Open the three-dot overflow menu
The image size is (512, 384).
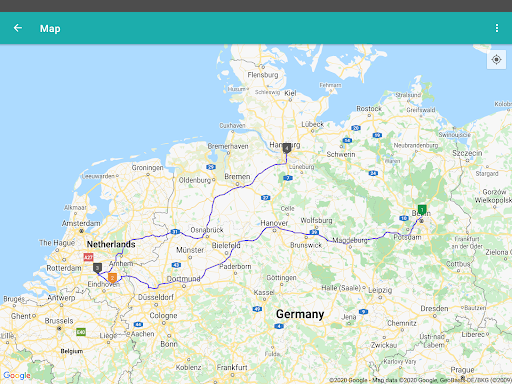497,28
